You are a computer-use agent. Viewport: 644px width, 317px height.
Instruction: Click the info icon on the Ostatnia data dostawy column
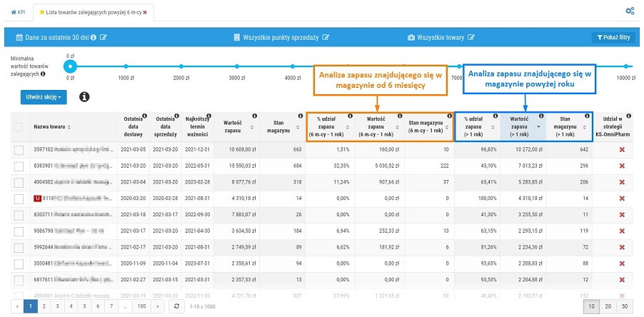(x=144, y=116)
